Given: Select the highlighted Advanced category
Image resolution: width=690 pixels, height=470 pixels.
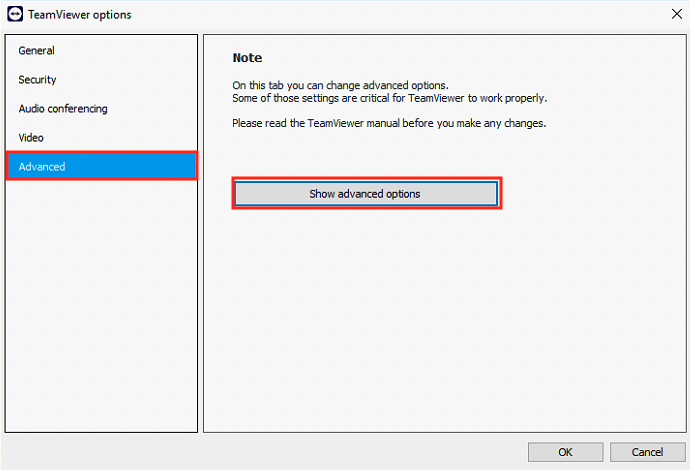Looking at the screenshot, I should pos(102,166).
